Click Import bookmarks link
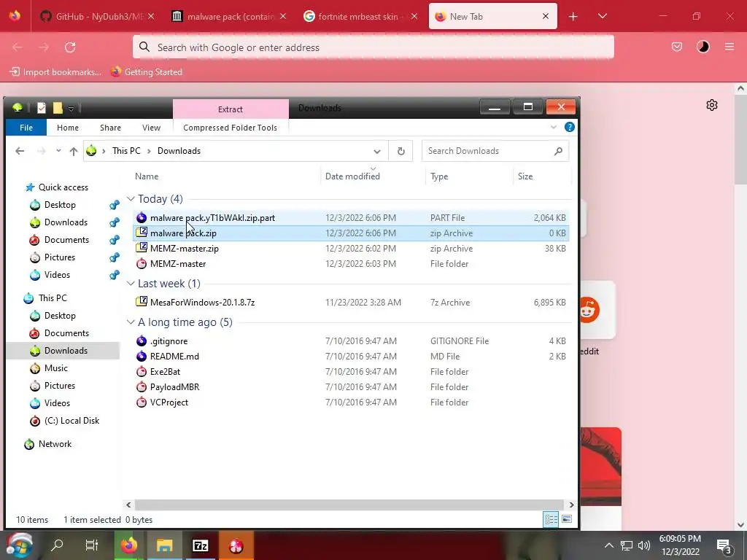The image size is (747, 560). (x=55, y=72)
